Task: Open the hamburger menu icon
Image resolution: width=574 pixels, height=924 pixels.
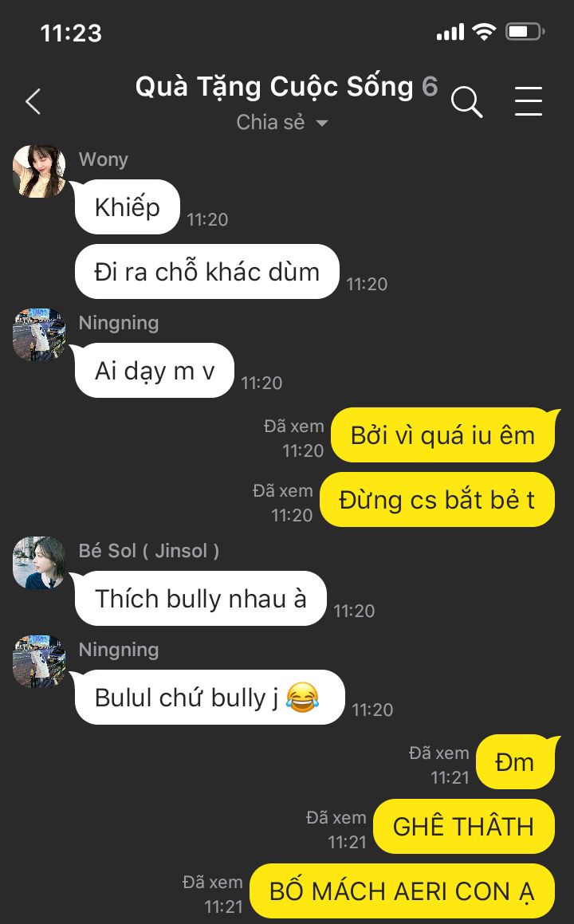Action: (528, 101)
